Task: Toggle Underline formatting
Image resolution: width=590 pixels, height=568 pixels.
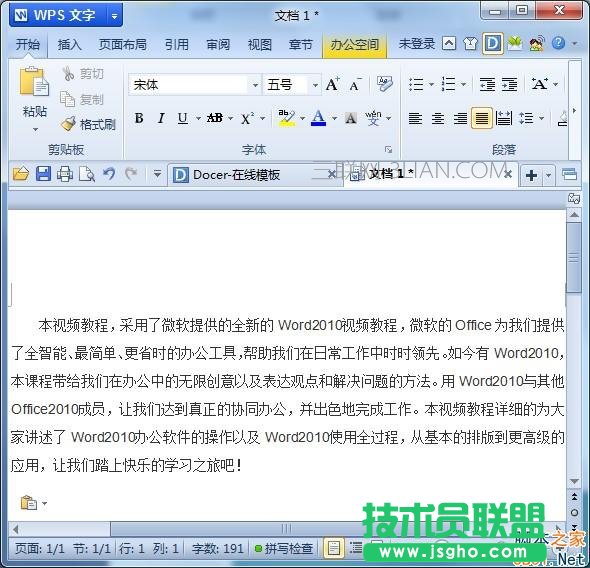Action: (183, 118)
